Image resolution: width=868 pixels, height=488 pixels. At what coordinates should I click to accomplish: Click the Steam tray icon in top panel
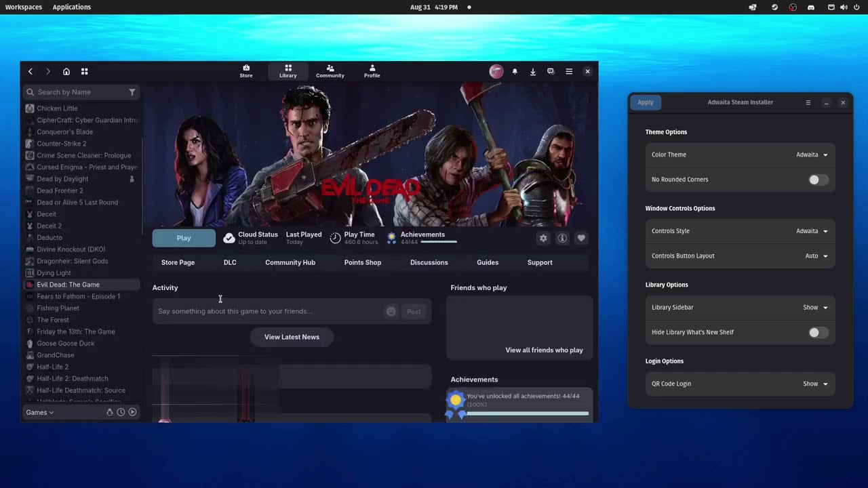point(774,7)
